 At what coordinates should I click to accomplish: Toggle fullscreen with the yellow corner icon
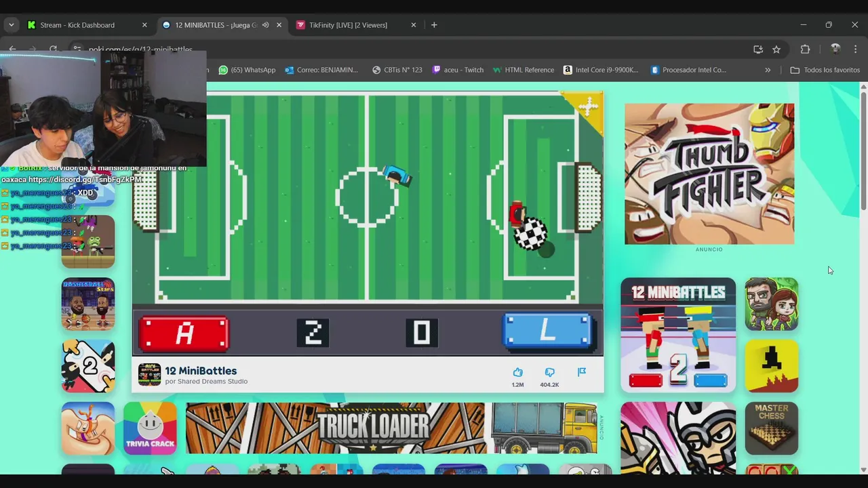tap(587, 107)
